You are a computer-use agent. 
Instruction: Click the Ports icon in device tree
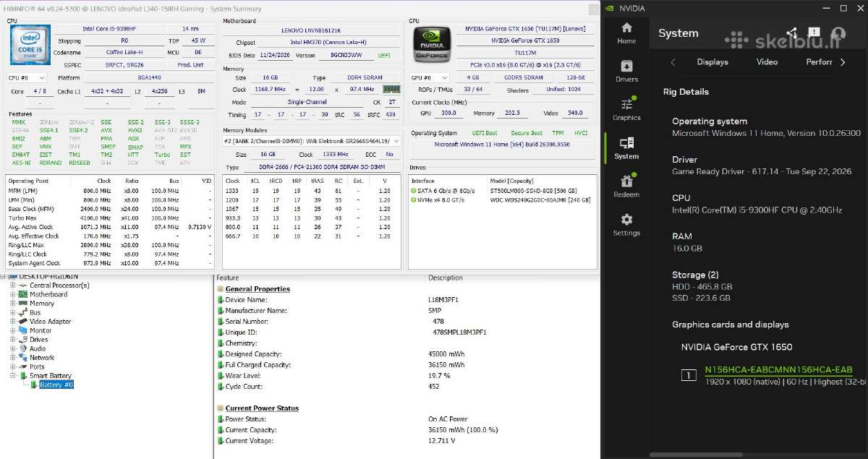23,366
